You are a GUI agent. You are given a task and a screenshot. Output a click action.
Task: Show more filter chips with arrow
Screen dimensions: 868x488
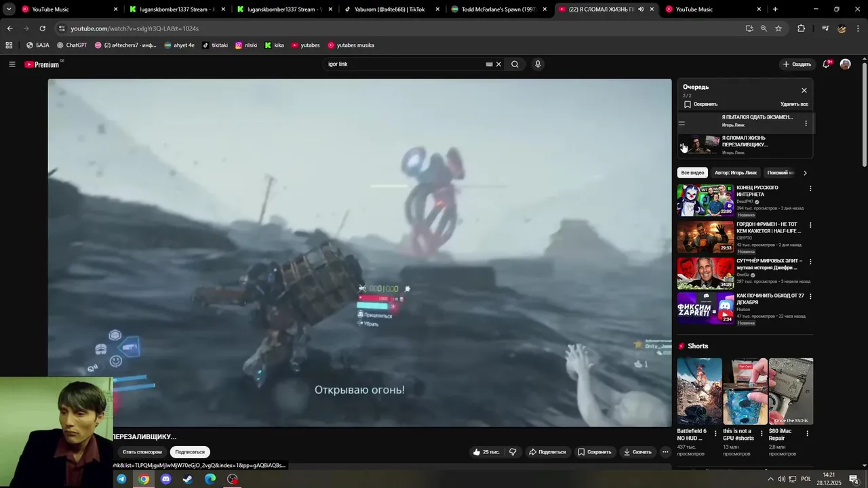click(805, 173)
